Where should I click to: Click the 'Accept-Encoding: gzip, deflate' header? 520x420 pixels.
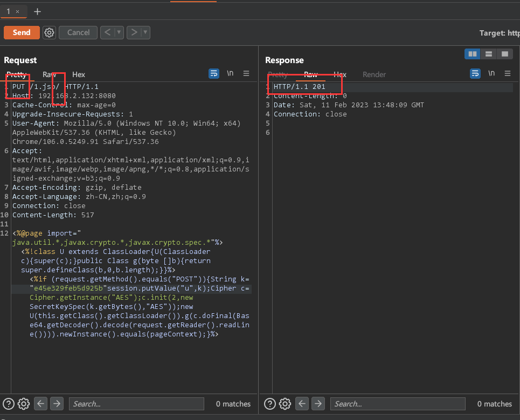point(77,188)
